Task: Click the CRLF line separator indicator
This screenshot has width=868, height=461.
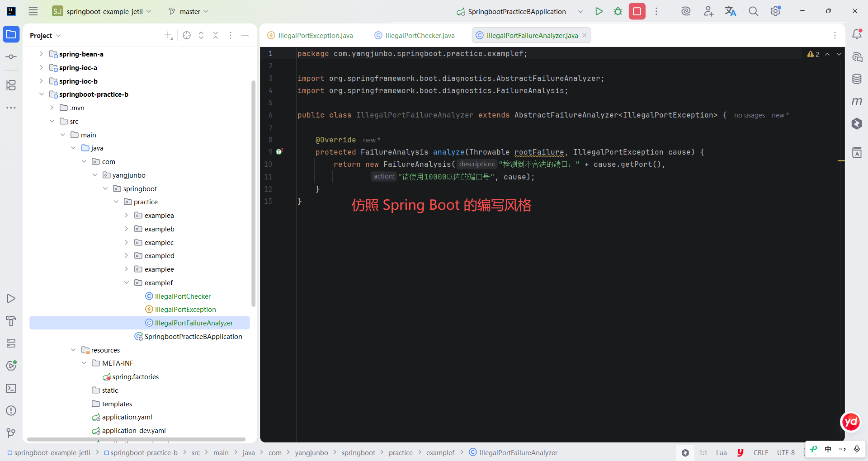Action: coord(761,452)
